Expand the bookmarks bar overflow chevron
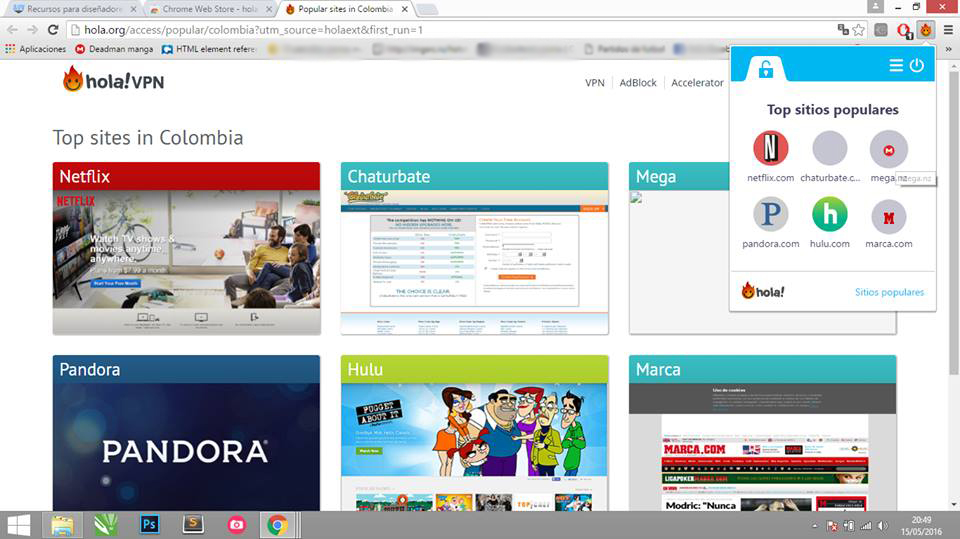The image size is (960, 539). [x=949, y=49]
